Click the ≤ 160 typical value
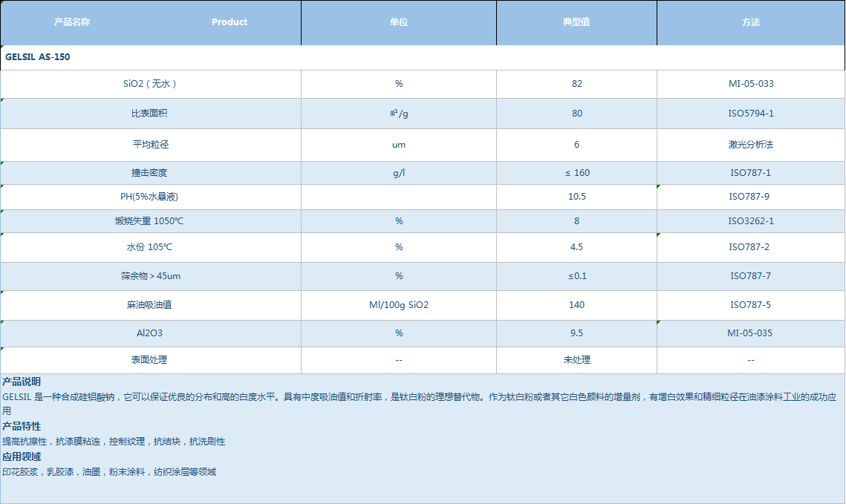The height and width of the screenshot is (504, 846). [x=577, y=173]
